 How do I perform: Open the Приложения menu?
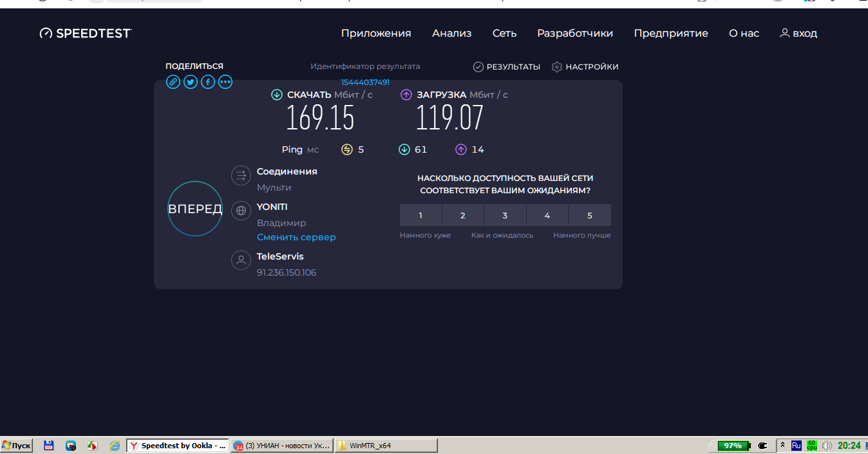(x=376, y=33)
